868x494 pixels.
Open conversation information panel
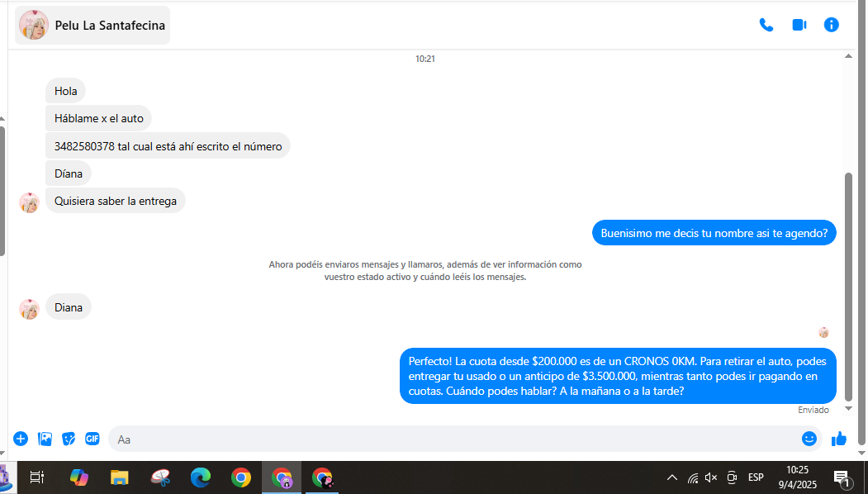click(x=831, y=25)
